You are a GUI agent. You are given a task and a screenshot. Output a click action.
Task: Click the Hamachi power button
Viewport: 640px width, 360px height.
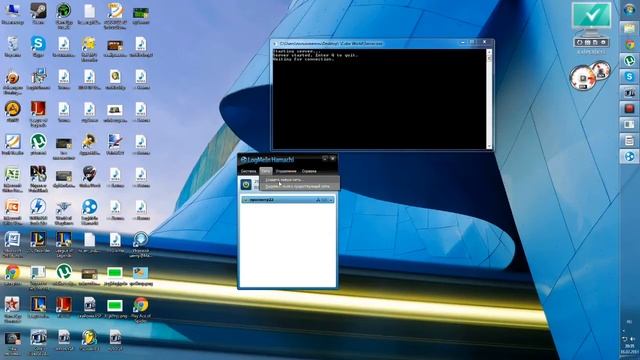point(246,184)
